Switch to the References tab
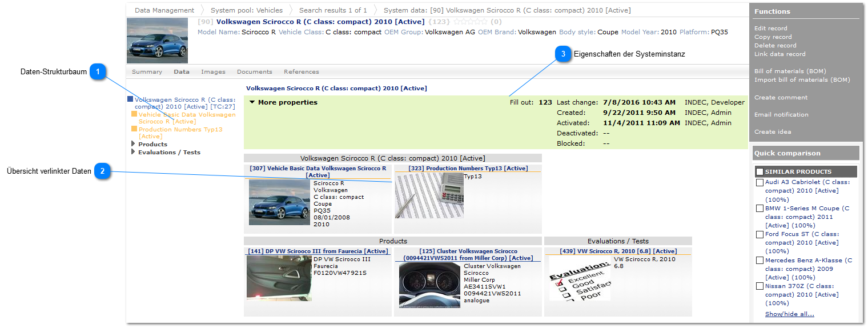The height and width of the screenshot is (328, 868). pos(302,72)
